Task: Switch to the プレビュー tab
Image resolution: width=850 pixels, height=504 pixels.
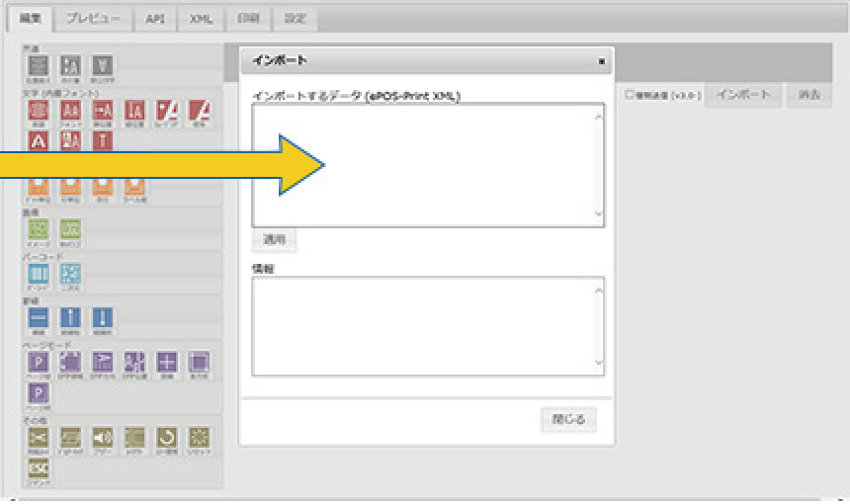Action: point(93,19)
